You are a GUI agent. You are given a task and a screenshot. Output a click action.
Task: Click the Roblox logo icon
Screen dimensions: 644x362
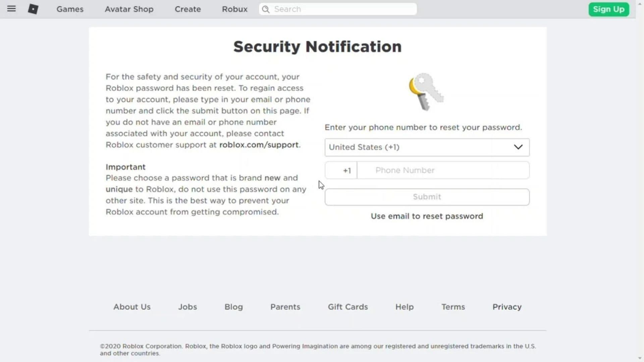(33, 9)
